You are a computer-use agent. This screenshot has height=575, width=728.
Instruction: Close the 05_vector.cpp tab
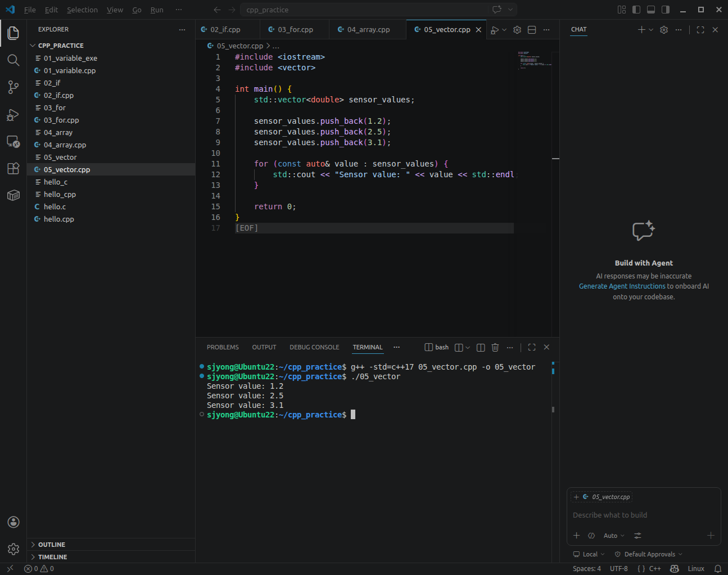478,30
